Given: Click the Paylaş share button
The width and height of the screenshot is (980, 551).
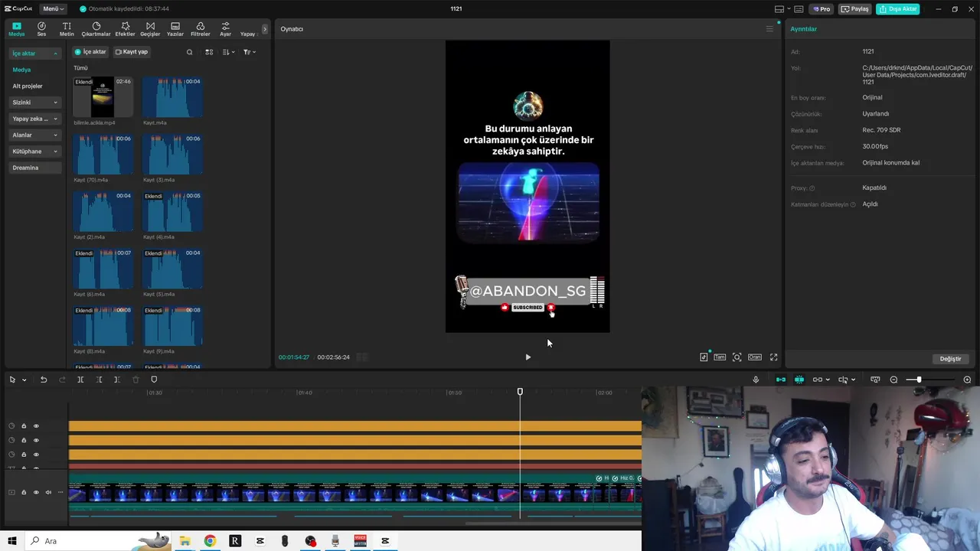Looking at the screenshot, I should tap(855, 9).
